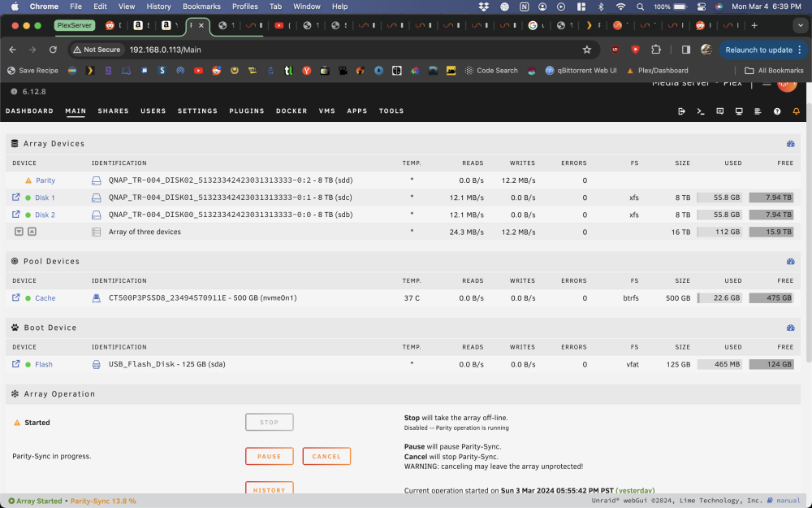Switch to the Shares tab
This screenshot has width=812, height=508.
pos(114,111)
